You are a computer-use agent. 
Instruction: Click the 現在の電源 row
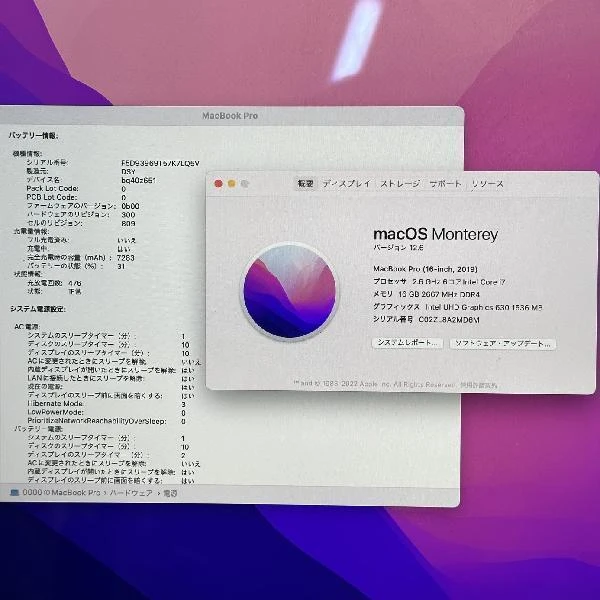tap(111, 387)
